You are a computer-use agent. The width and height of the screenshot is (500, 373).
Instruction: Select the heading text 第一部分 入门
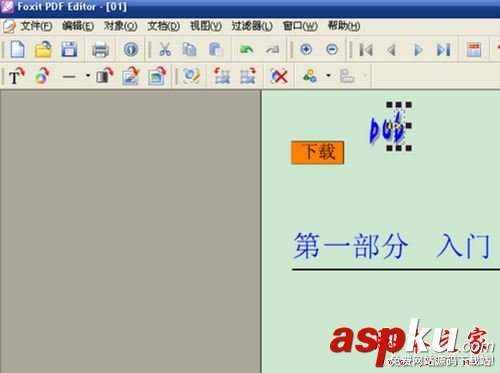point(391,246)
